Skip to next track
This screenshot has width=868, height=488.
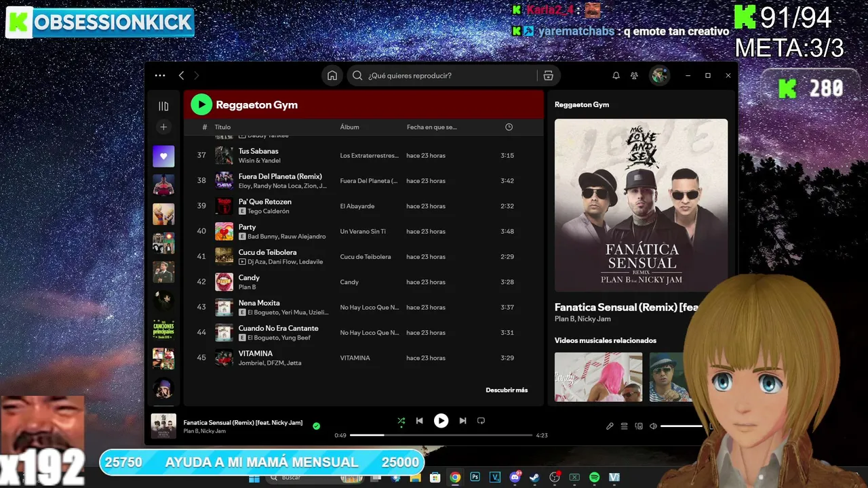click(x=462, y=421)
